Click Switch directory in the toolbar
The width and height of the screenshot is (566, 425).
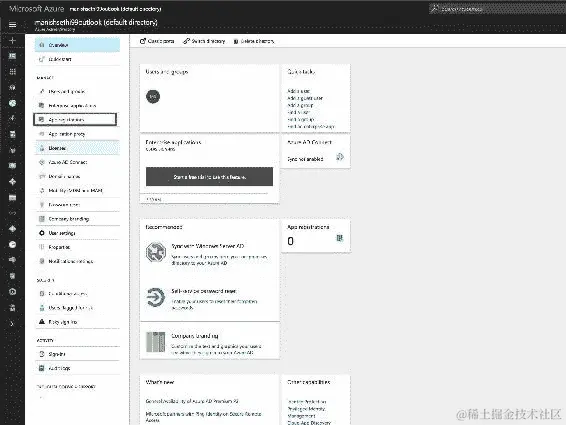(204, 41)
